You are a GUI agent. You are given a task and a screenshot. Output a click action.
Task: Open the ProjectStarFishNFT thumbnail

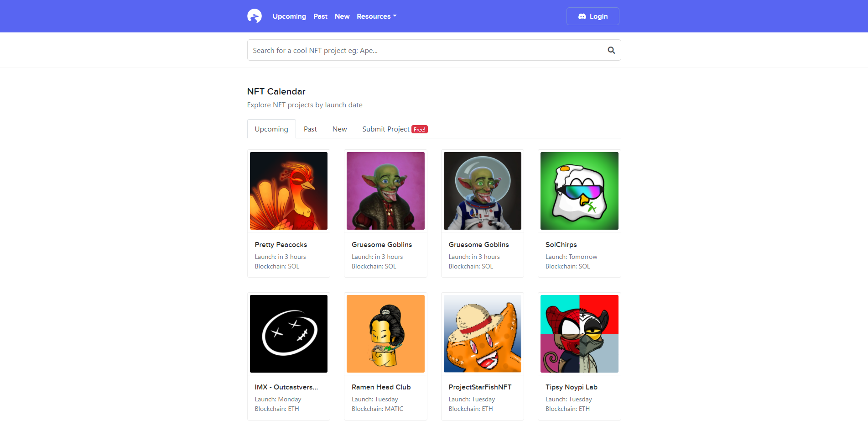(482, 333)
